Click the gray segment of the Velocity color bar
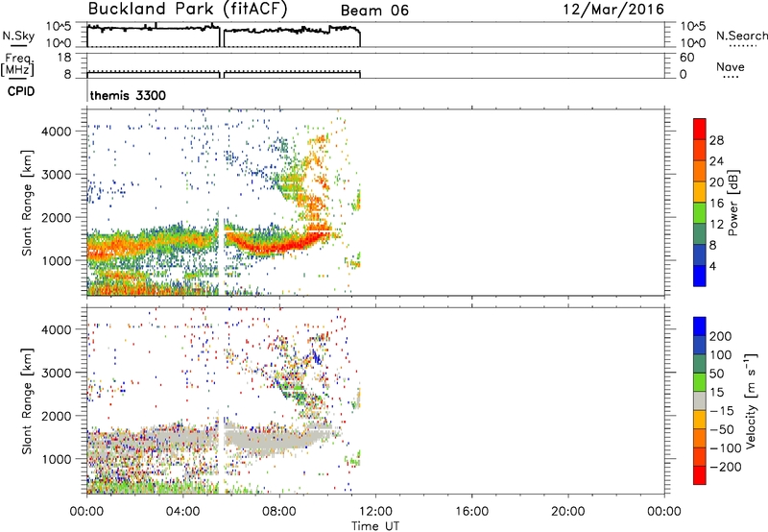The height and width of the screenshot is (532, 768). tap(700, 400)
